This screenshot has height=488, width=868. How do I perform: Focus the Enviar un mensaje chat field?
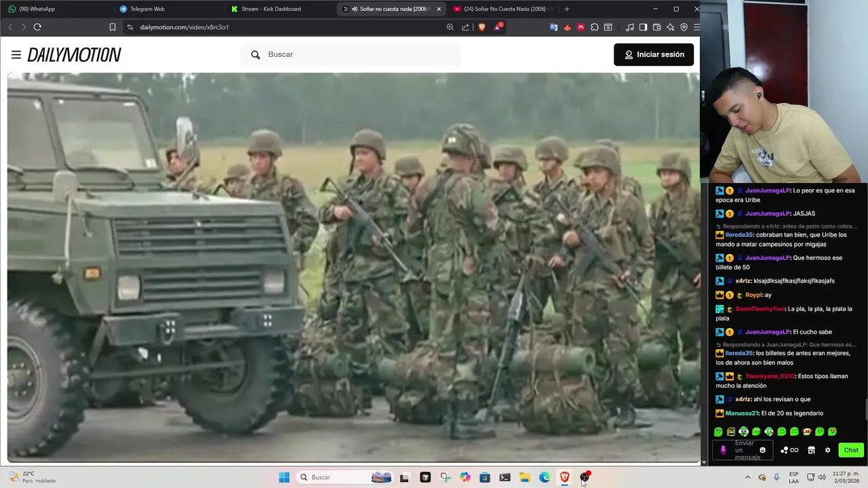pos(743,450)
